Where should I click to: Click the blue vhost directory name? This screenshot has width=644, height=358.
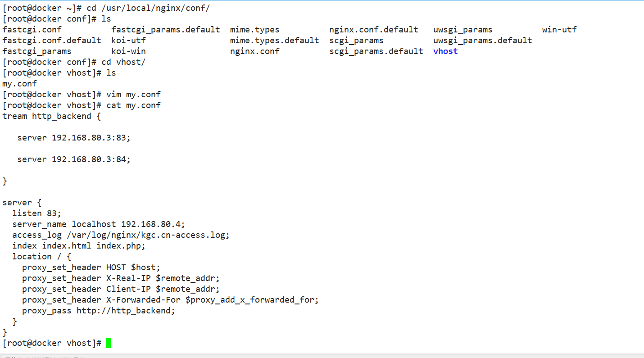pos(445,51)
